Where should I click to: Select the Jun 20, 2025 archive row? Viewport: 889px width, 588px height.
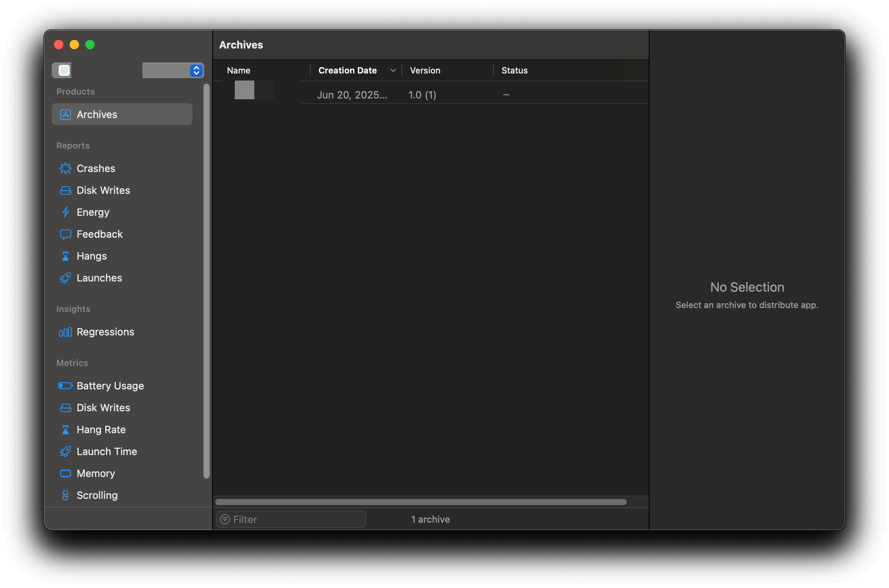pos(430,95)
